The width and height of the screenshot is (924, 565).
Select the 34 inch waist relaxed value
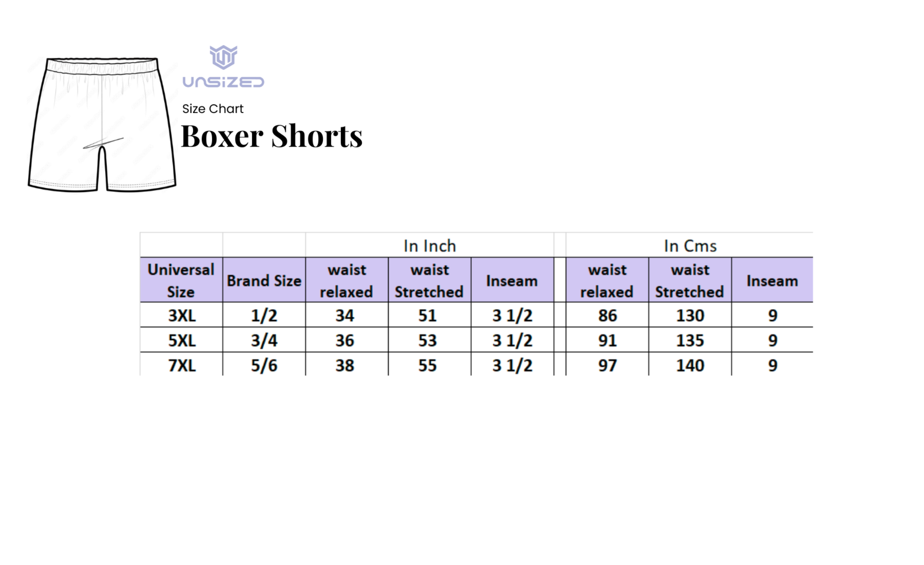[x=345, y=316]
